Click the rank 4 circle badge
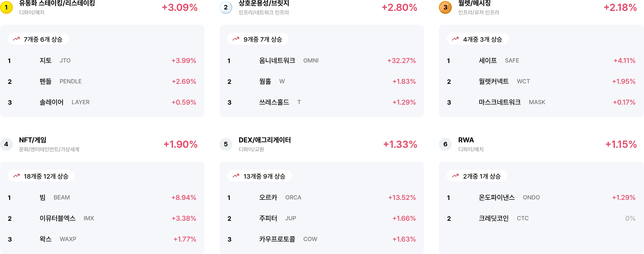Viewport: 644px width, 254px height. pyautogui.click(x=6, y=144)
